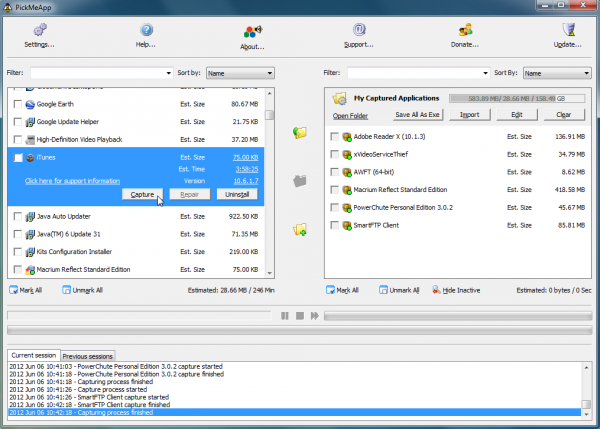Check the Java Auto Updater checkbox
The width and height of the screenshot is (600, 429).
pyautogui.click(x=18, y=217)
